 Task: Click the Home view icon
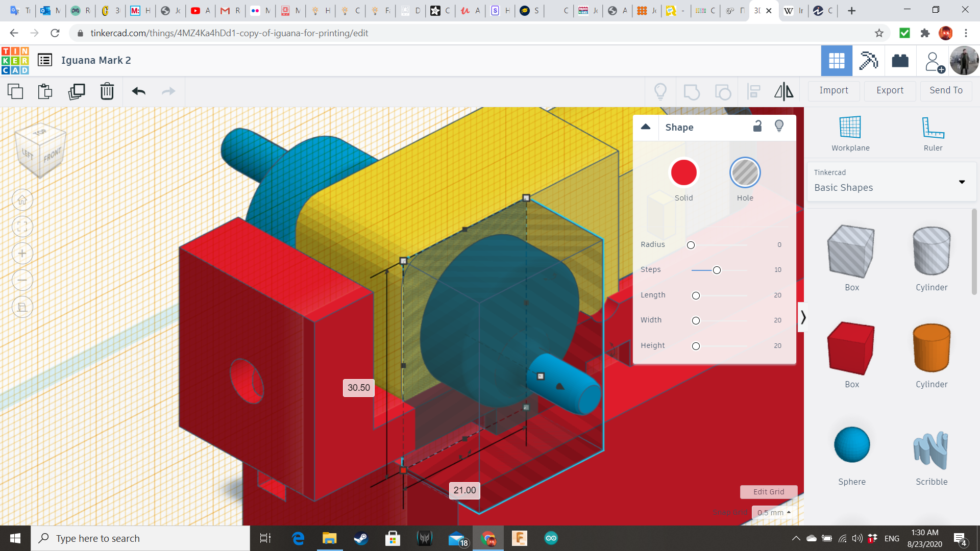22,200
